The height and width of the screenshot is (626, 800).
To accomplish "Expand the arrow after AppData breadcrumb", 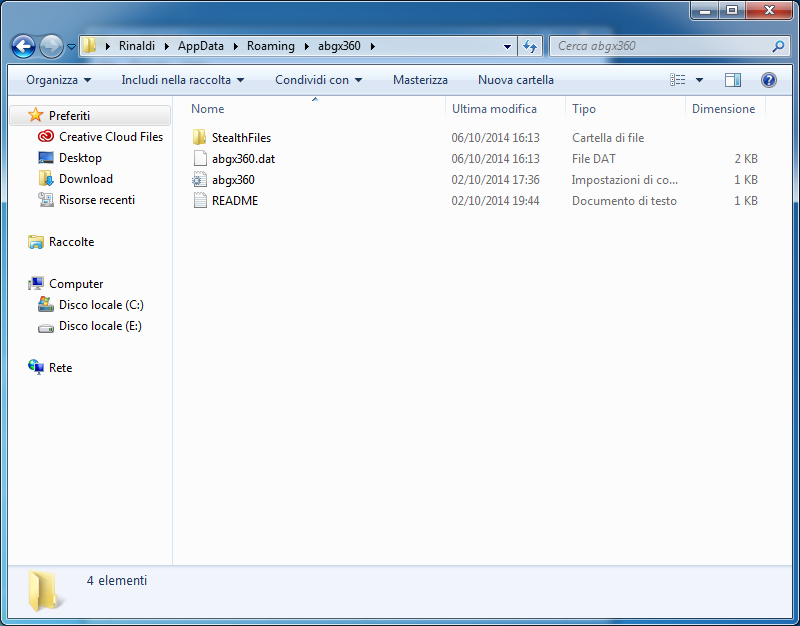I will coord(235,46).
